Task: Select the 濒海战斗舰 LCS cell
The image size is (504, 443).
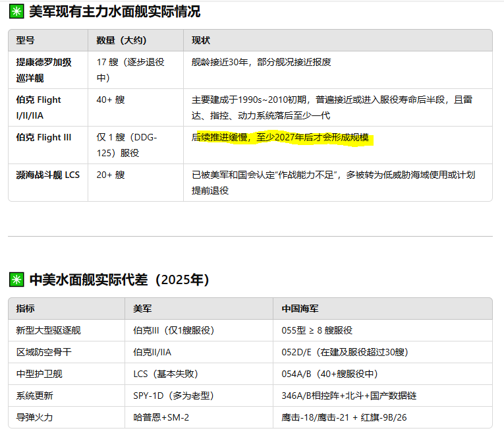Action: click(47, 175)
